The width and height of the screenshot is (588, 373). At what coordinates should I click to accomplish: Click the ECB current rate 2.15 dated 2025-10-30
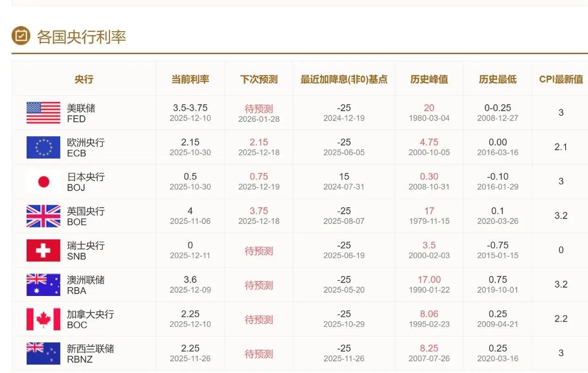[x=190, y=142]
